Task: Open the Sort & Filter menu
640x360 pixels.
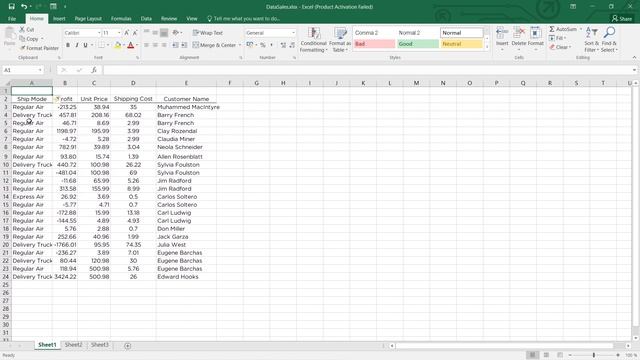Action: click(x=591, y=40)
